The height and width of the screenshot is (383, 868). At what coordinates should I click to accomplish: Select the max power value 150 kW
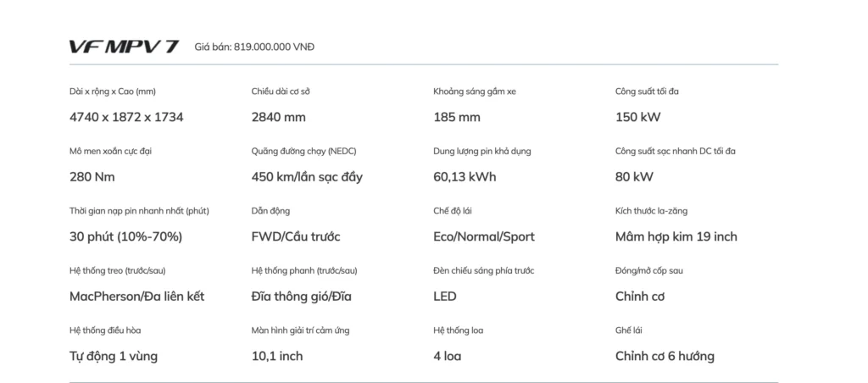point(637,117)
